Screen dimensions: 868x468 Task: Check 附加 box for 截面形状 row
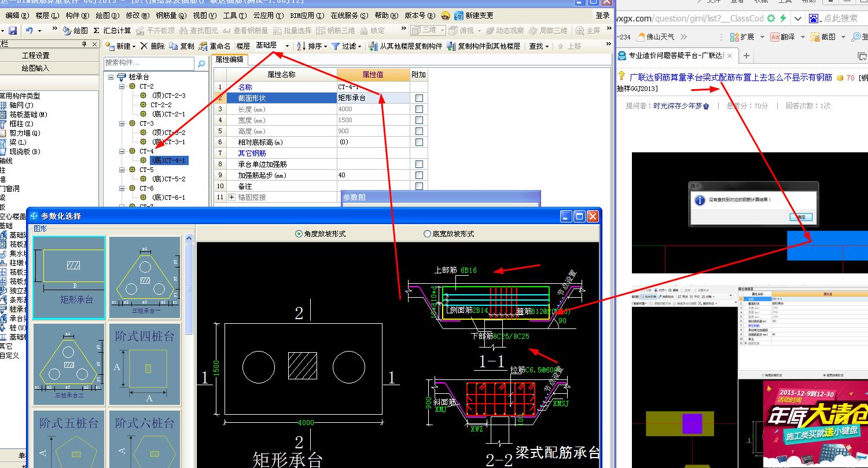419,98
